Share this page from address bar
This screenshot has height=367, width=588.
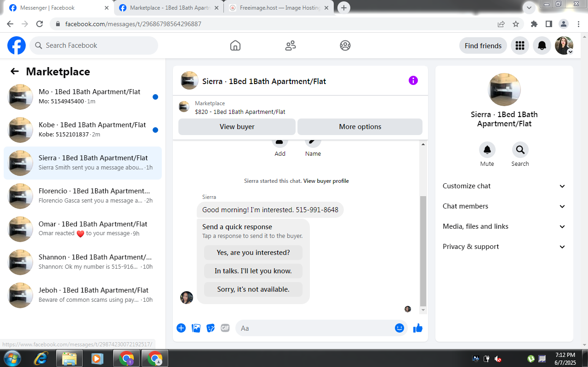tap(501, 24)
